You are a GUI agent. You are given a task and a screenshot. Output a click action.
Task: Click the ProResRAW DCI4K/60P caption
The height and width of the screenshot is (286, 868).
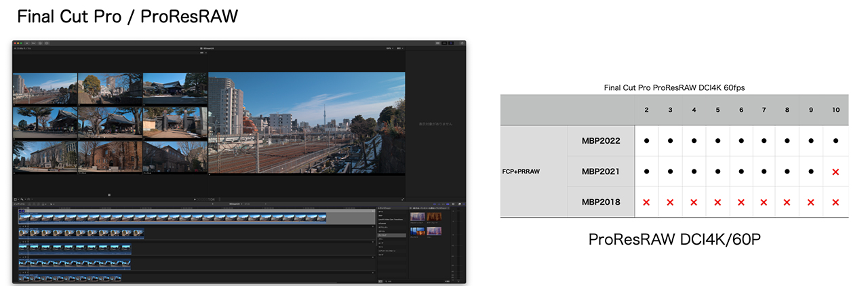674,239
